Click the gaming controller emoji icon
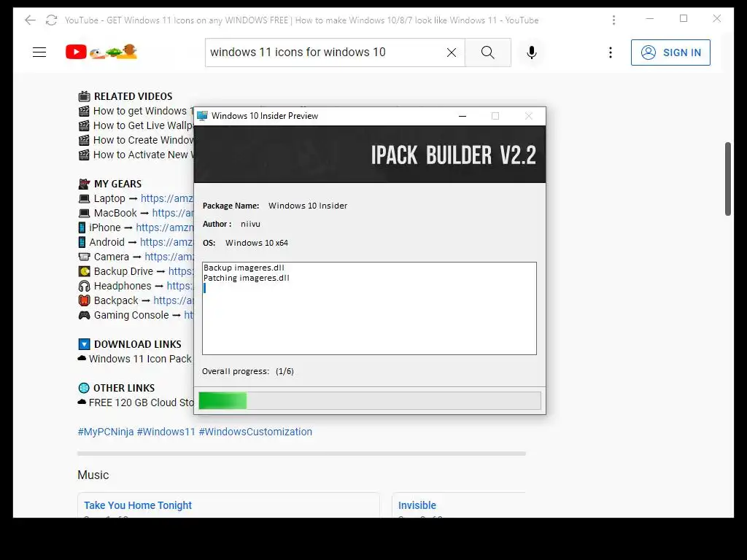Viewport: 747px width, 560px height. coord(85,315)
